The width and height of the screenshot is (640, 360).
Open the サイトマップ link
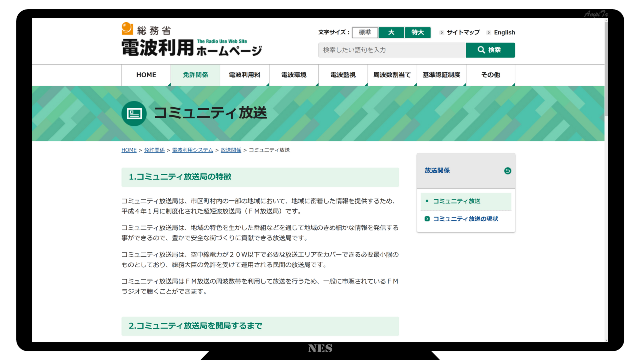462,32
